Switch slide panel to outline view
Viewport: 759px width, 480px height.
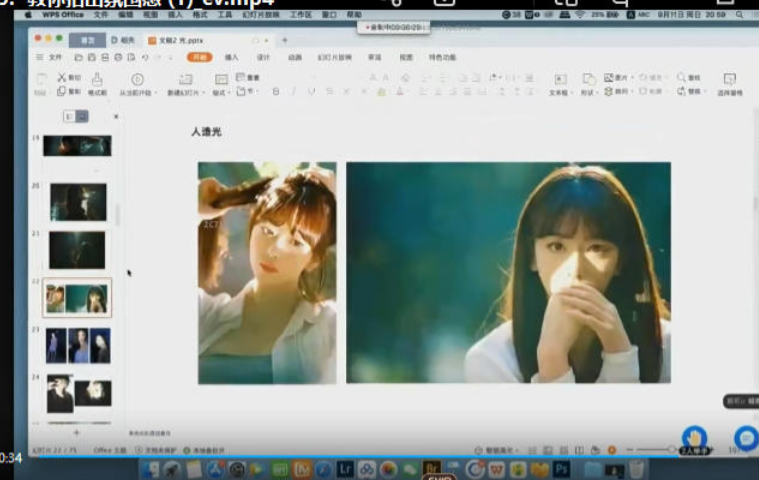69,117
